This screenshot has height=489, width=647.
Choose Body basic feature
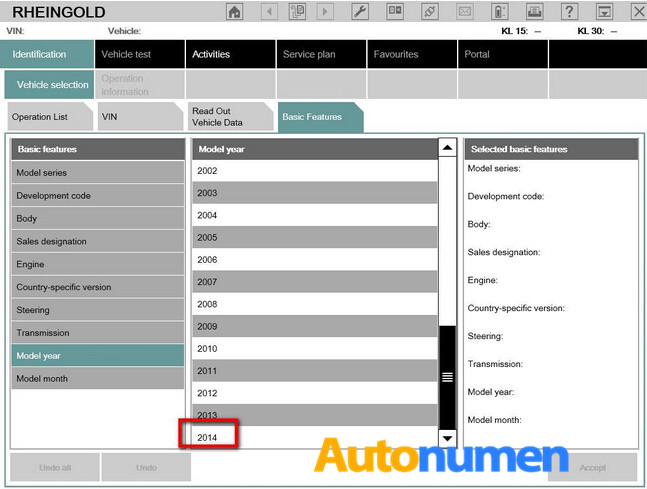[x=98, y=218]
